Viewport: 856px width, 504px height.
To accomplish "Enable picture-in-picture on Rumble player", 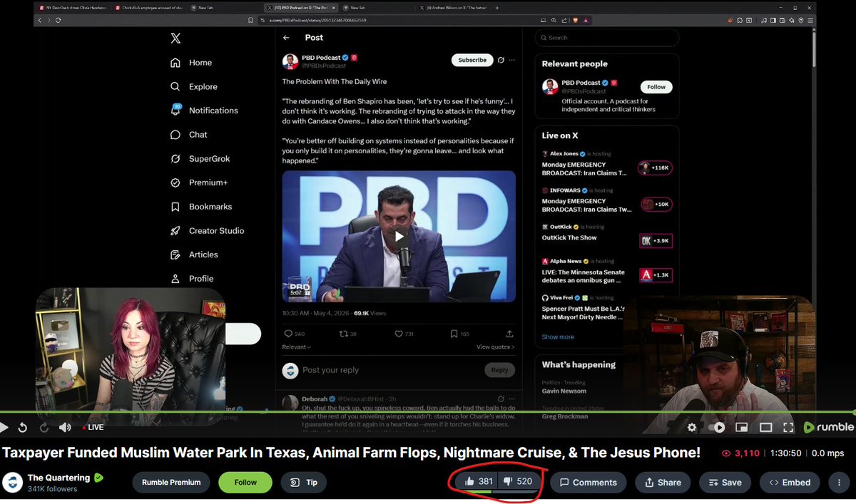I will coord(741,427).
